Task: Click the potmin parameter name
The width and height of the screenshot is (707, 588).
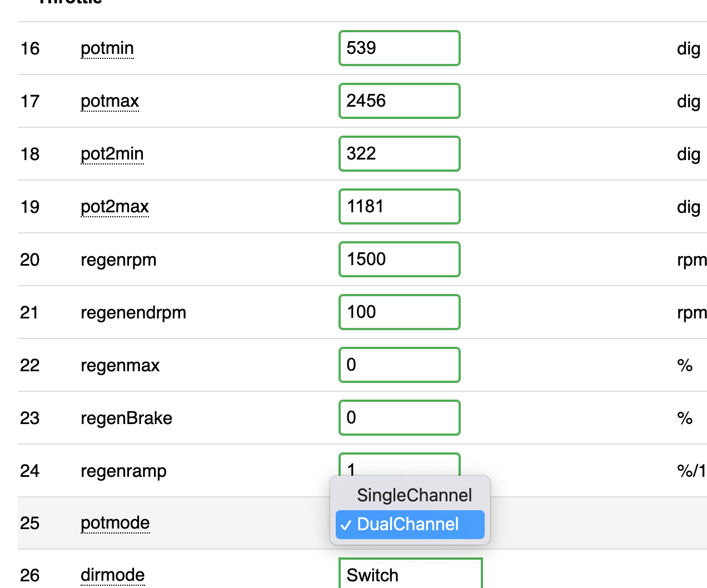Action: 107,48
